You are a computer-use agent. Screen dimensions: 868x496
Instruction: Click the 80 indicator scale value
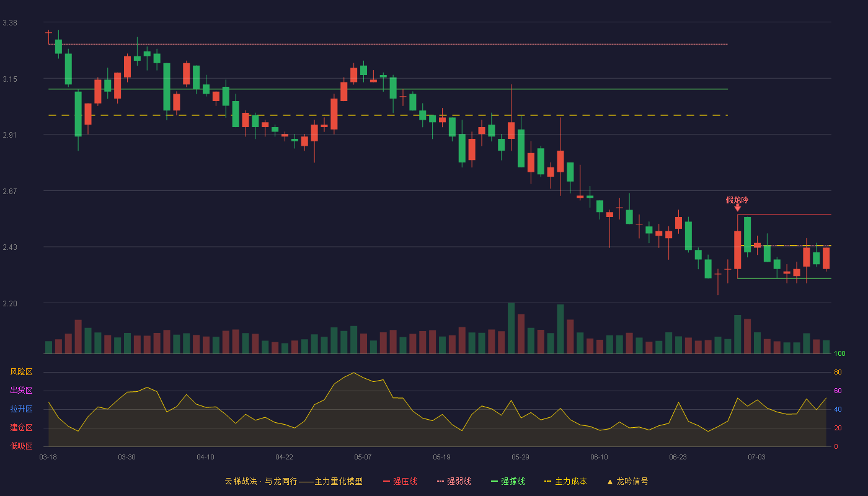click(x=838, y=372)
